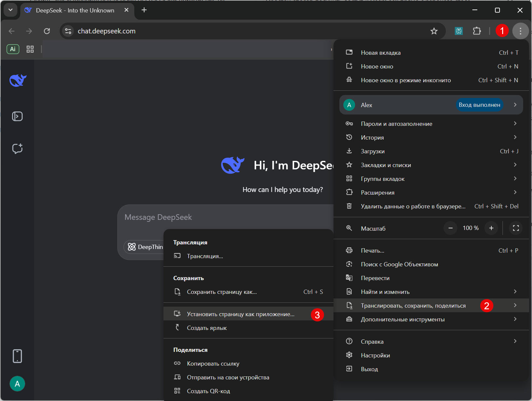The image size is (532, 401).
Task: Click the Extensions puzzle icon in toolbar
Action: tap(477, 31)
